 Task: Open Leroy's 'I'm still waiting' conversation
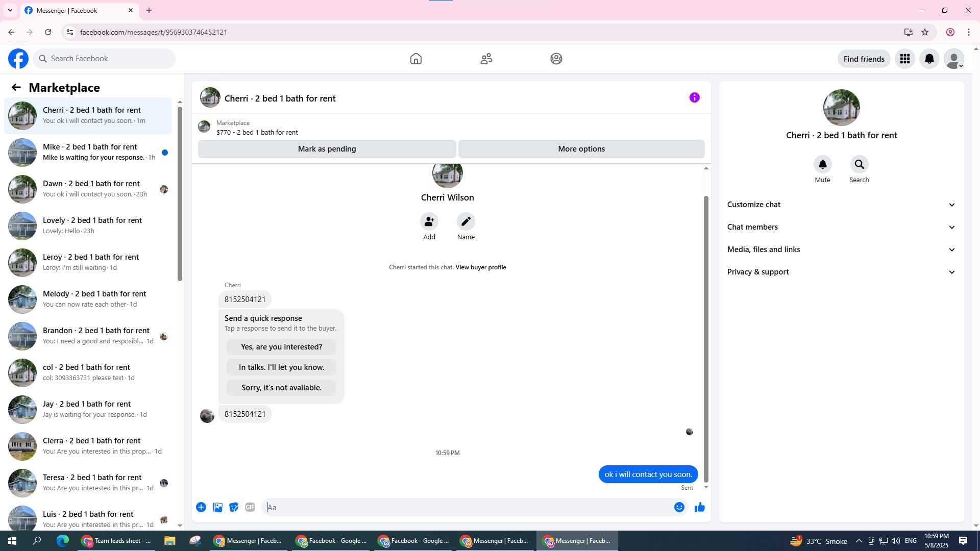tap(88, 262)
